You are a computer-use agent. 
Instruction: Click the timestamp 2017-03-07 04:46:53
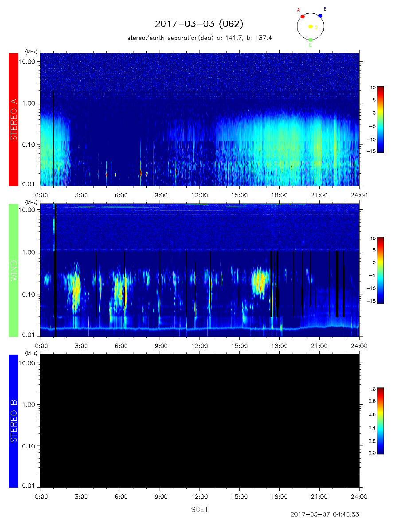pyautogui.click(x=325, y=514)
